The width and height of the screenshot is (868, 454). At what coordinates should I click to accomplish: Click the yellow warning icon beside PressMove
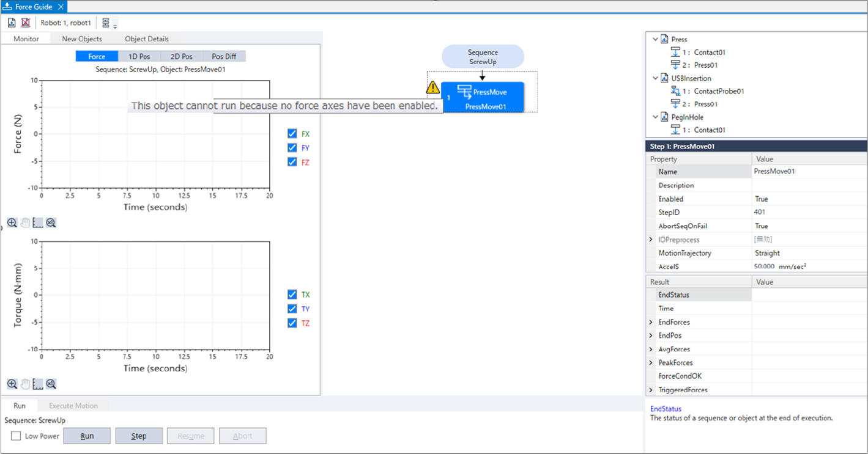[433, 88]
